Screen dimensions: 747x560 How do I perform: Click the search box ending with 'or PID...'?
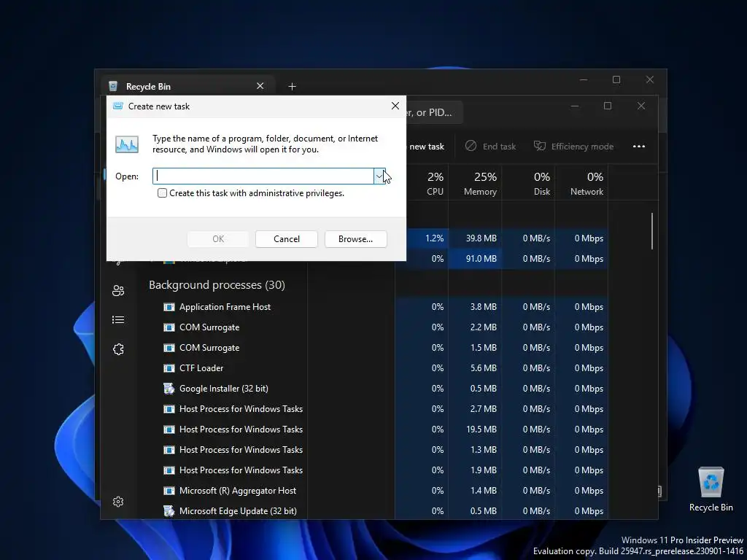tap(433, 113)
